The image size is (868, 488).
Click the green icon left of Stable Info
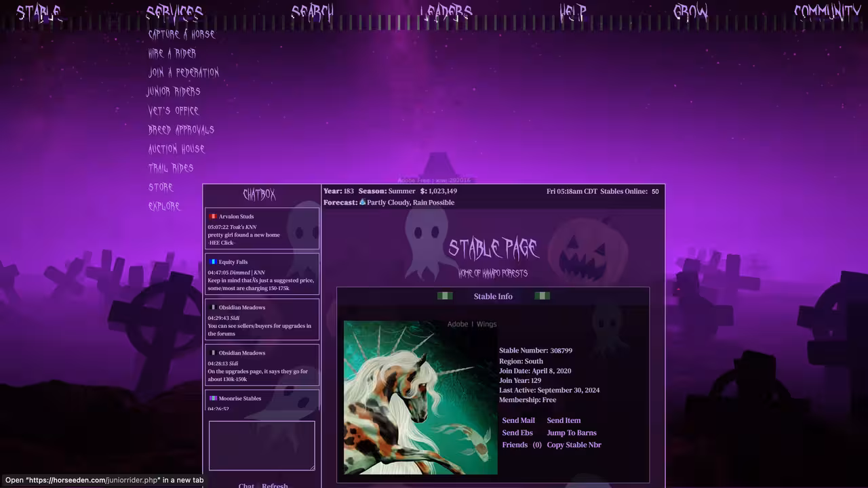[x=445, y=296]
